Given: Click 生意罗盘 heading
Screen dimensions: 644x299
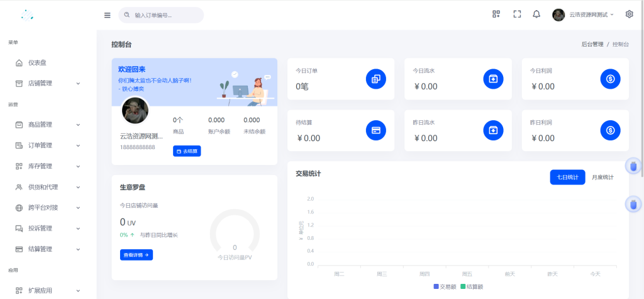Looking at the screenshot, I should pyautogui.click(x=132, y=188).
